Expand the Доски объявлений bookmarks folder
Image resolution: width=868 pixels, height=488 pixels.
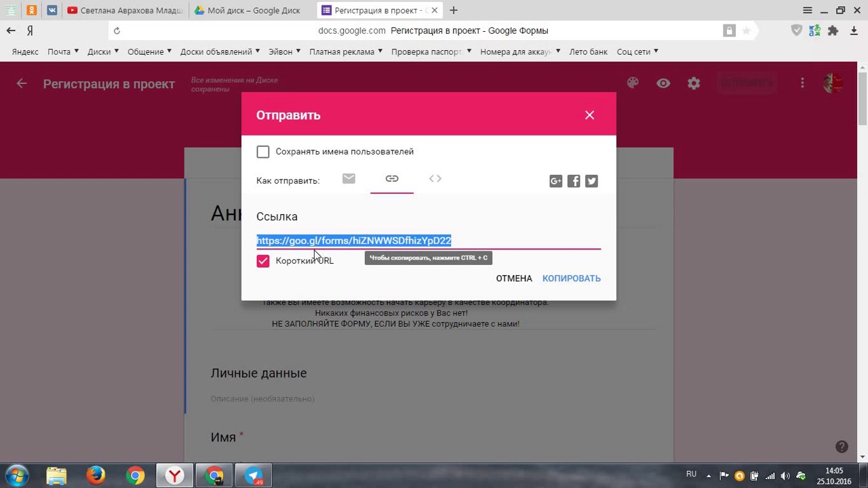[x=220, y=52]
